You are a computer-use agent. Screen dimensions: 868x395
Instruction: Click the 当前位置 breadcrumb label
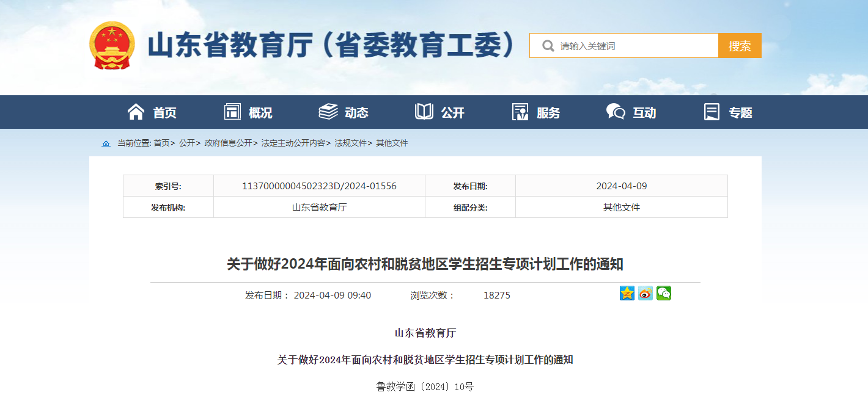pyautogui.click(x=134, y=143)
